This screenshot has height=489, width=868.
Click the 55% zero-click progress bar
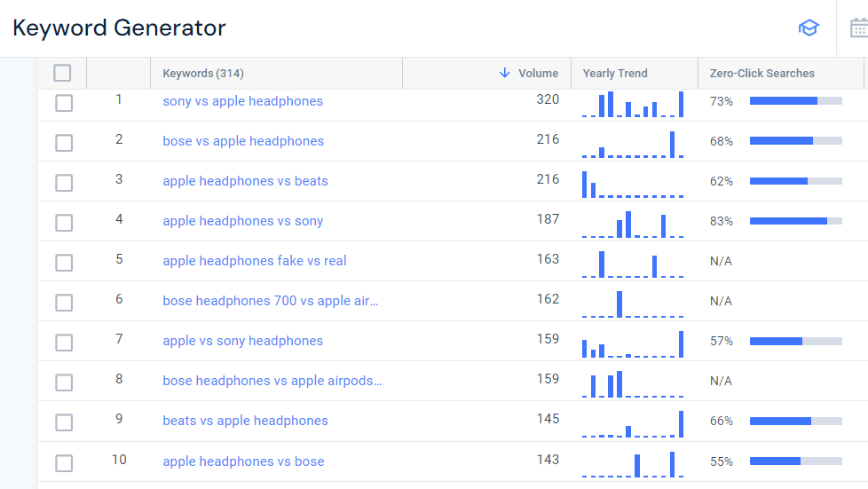(x=796, y=461)
